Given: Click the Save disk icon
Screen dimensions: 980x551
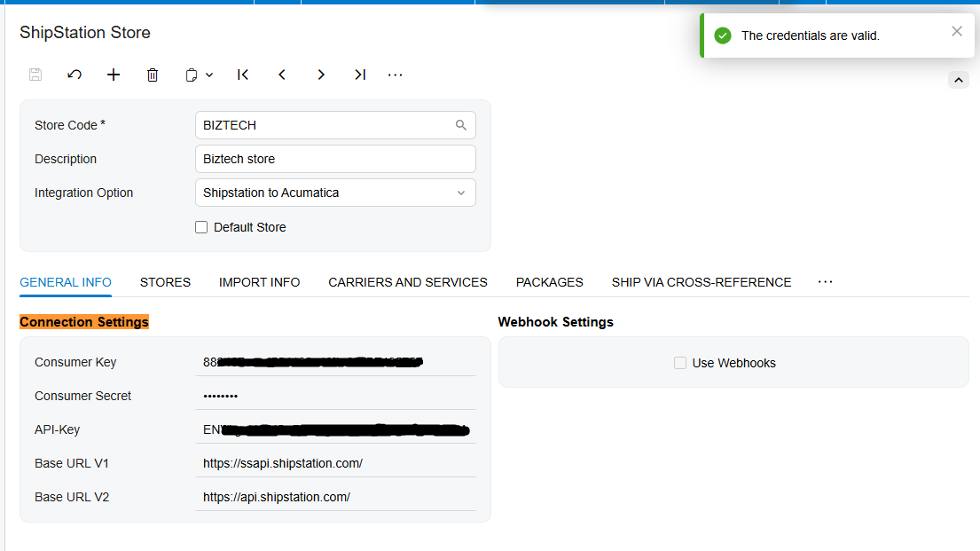Looking at the screenshot, I should [x=35, y=75].
